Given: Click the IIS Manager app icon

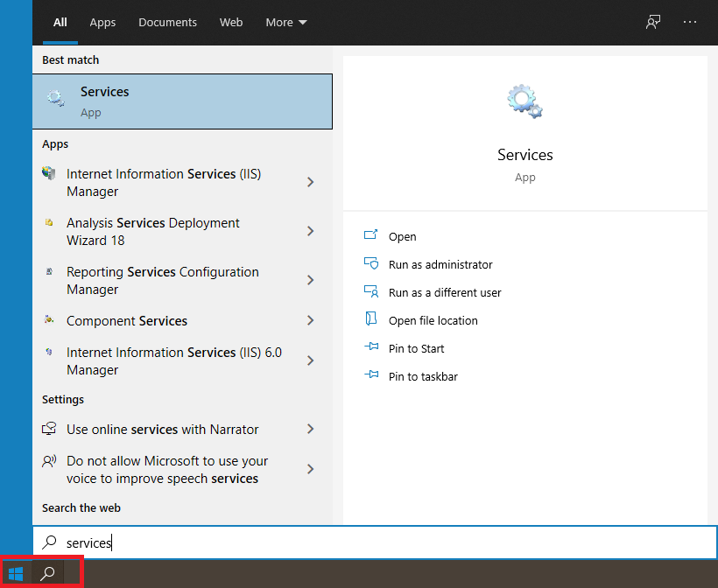Looking at the screenshot, I should click(48, 173).
